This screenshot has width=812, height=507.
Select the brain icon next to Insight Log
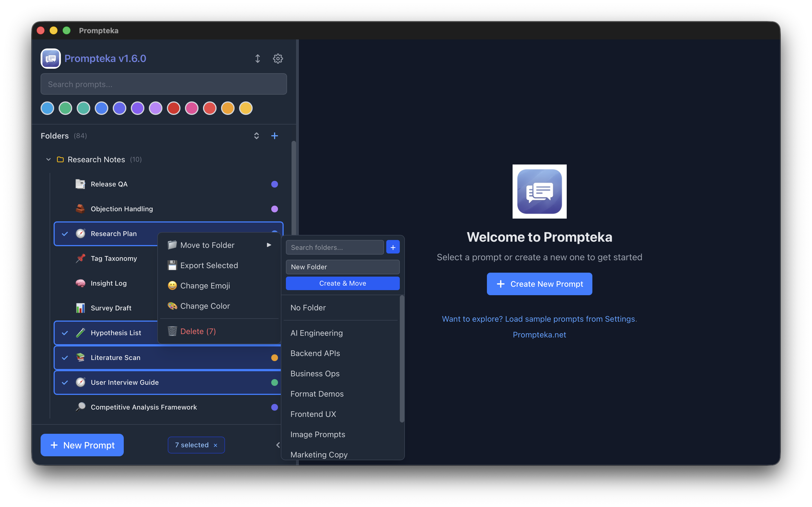click(x=80, y=283)
